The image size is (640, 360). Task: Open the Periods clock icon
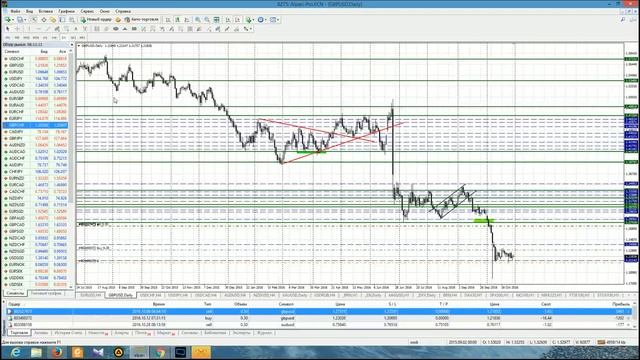coord(260,20)
